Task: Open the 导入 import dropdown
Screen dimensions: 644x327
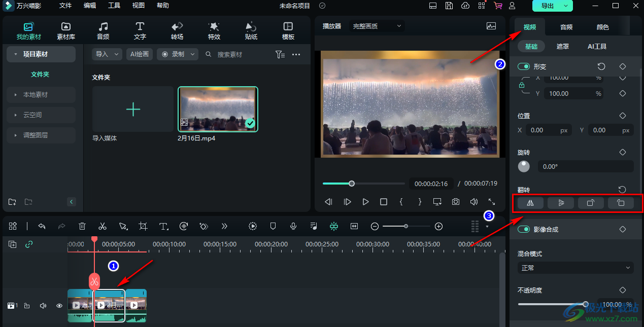Action: point(107,54)
